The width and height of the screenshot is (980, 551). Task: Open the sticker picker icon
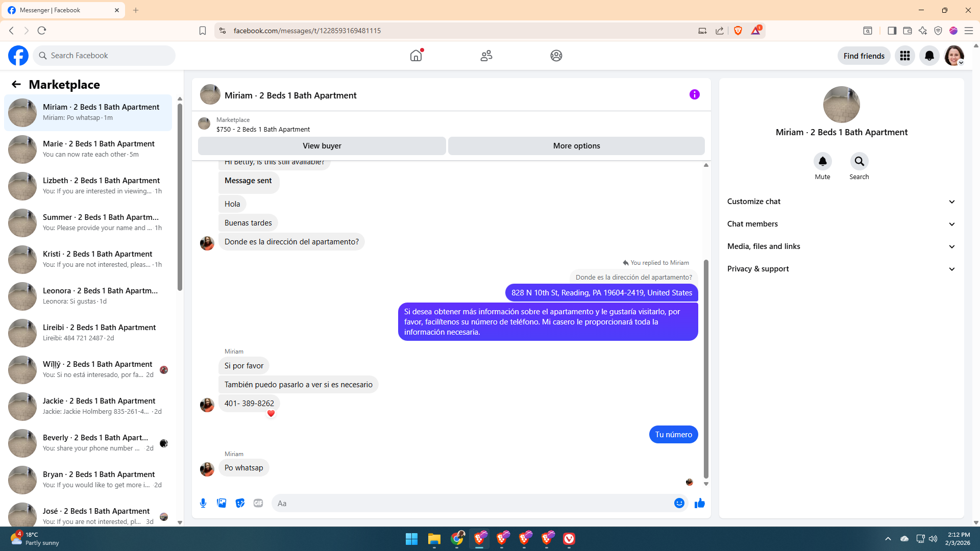(x=240, y=503)
